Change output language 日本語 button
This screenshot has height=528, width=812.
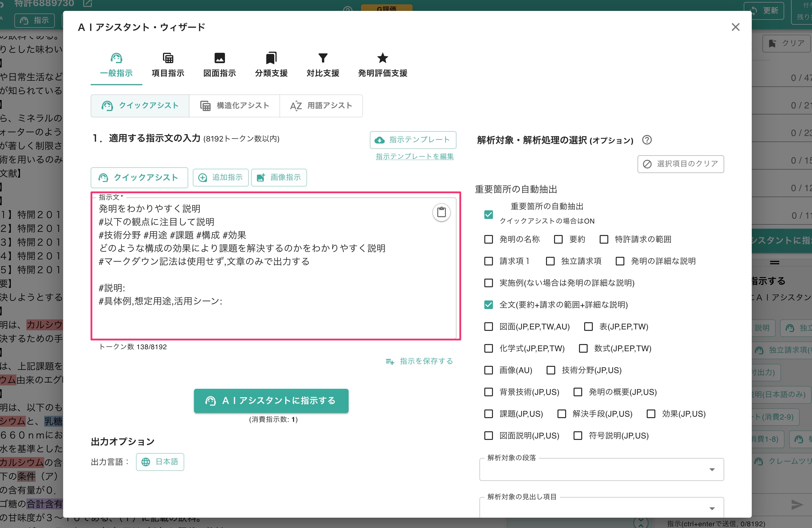pyautogui.click(x=160, y=462)
